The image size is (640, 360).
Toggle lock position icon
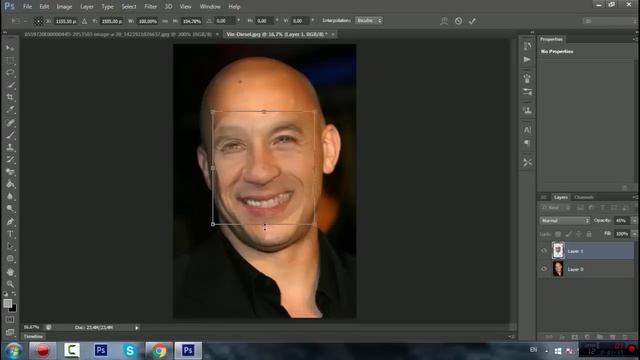[x=579, y=234]
